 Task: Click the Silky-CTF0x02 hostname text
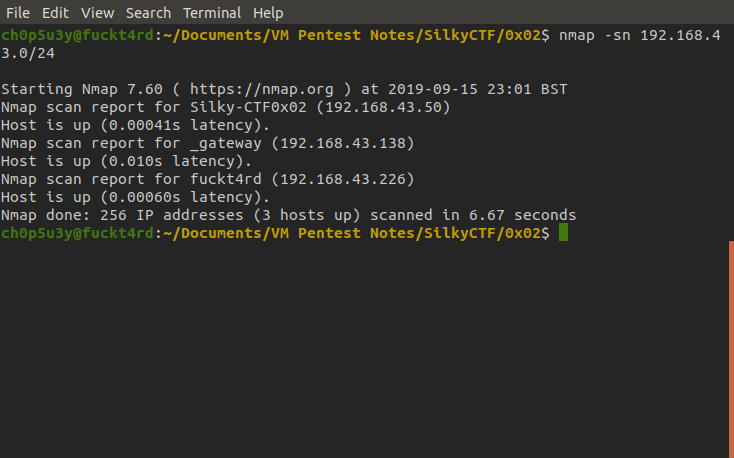tap(248, 107)
